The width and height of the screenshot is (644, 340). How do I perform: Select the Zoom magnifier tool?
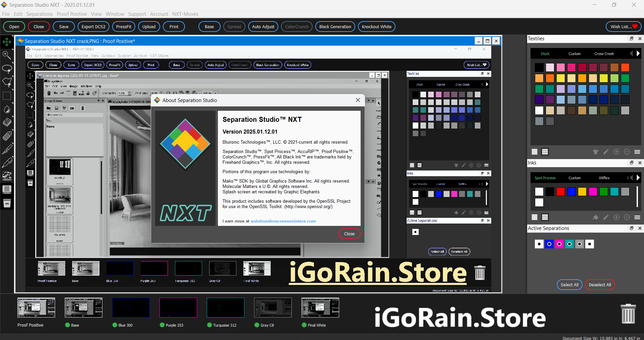tap(7, 55)
